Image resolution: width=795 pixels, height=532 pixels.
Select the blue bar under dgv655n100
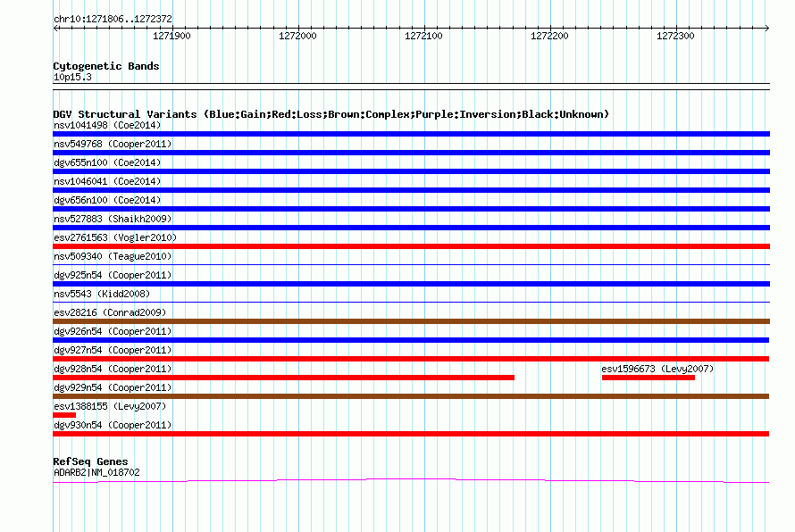(411, 171)
